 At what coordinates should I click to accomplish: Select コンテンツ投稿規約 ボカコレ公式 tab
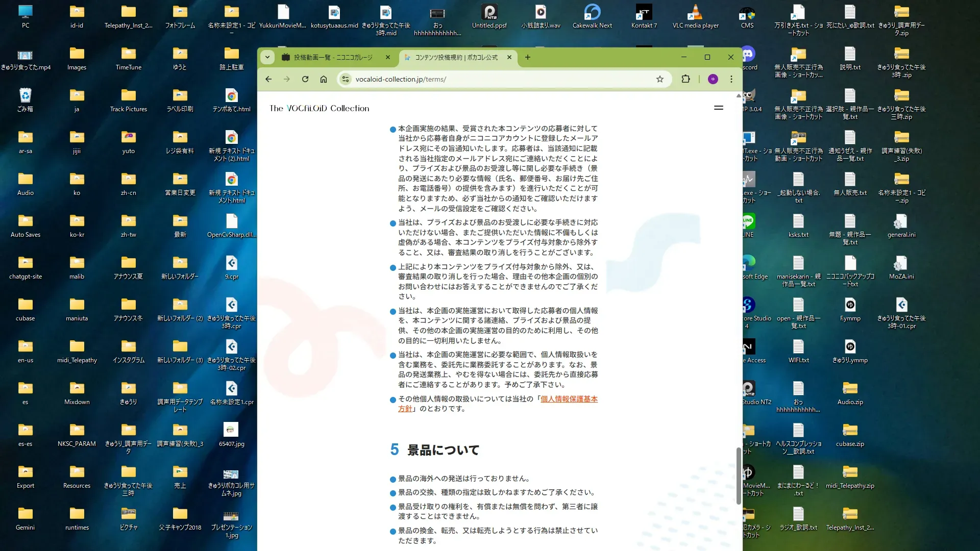click(x=456, y=58)
